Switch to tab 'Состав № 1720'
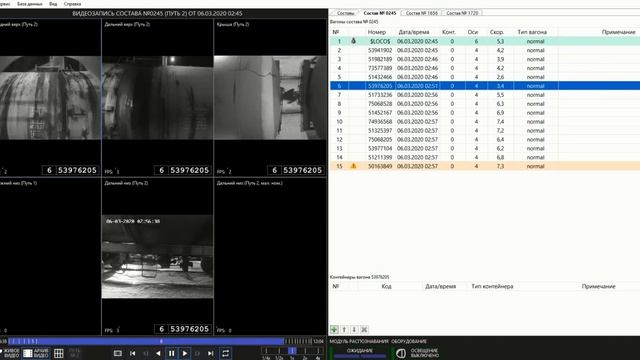 (x=462, y=13)
